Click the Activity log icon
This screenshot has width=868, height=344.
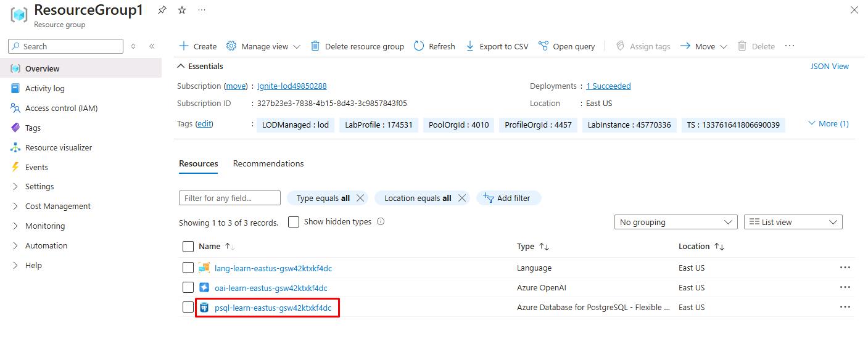click(x=15, y=88)
